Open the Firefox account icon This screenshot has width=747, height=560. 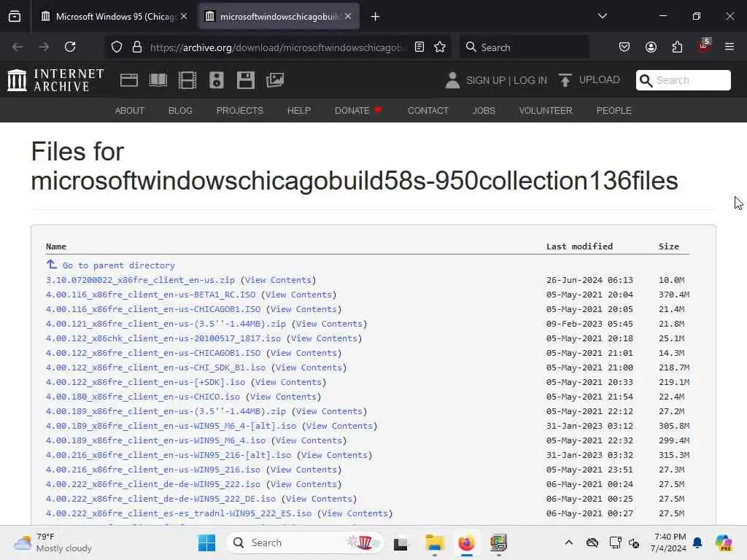point(651,47)
